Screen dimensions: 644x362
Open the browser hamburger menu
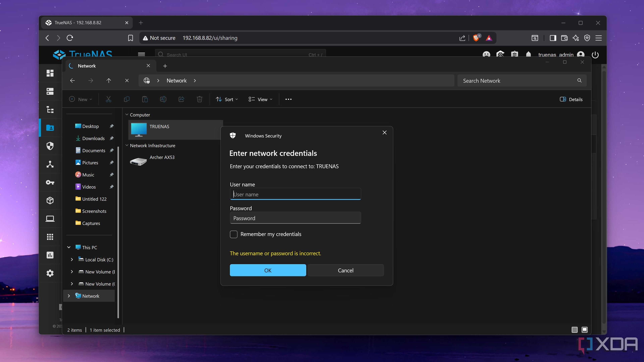click(599, 38)
